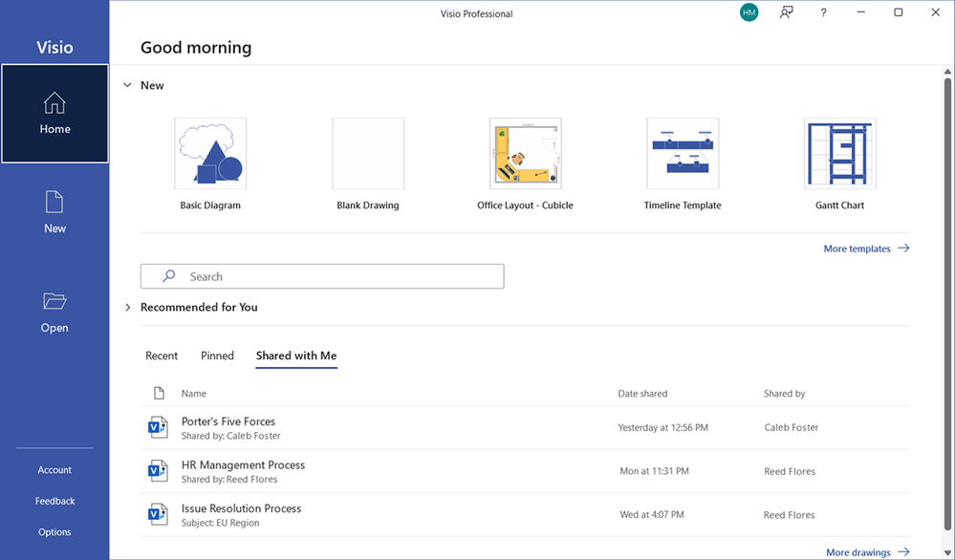Click the document icon column header
The width and height of the screenshot is (955, 560).
159,393
